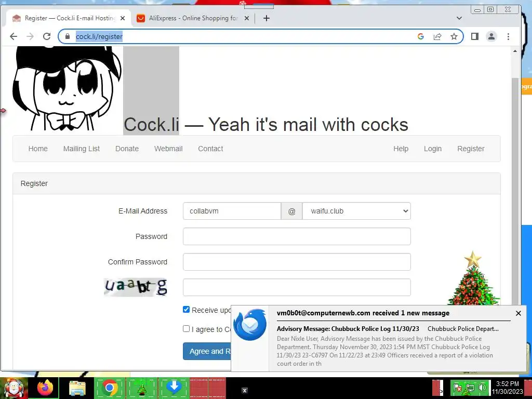Dismiss the Thunderbird new message notification

(518, 313)
